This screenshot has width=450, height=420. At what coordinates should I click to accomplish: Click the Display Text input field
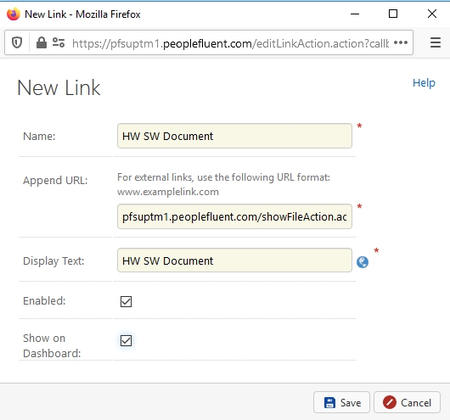234,260
